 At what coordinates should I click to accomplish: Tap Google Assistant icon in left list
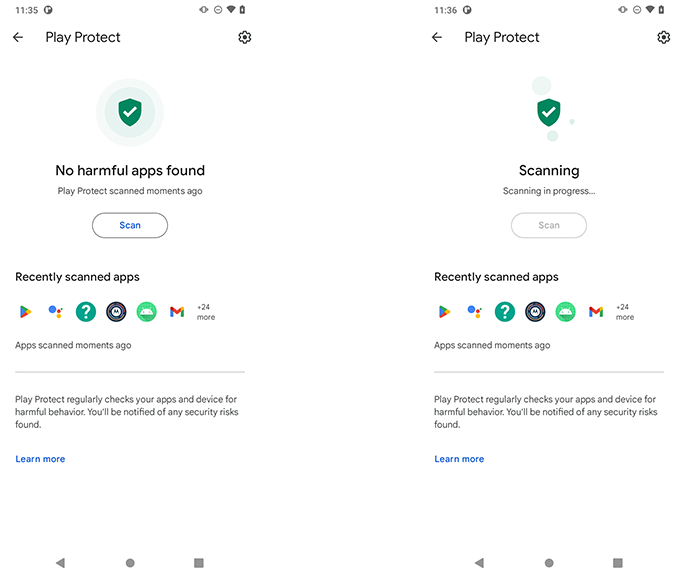tap(55, 311)
